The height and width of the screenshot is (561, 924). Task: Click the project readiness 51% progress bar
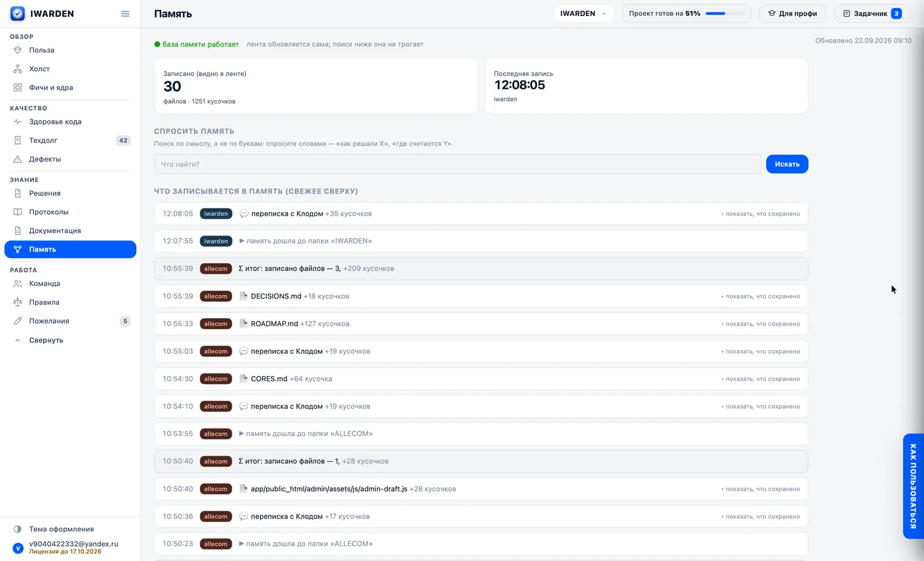point(725,14)
